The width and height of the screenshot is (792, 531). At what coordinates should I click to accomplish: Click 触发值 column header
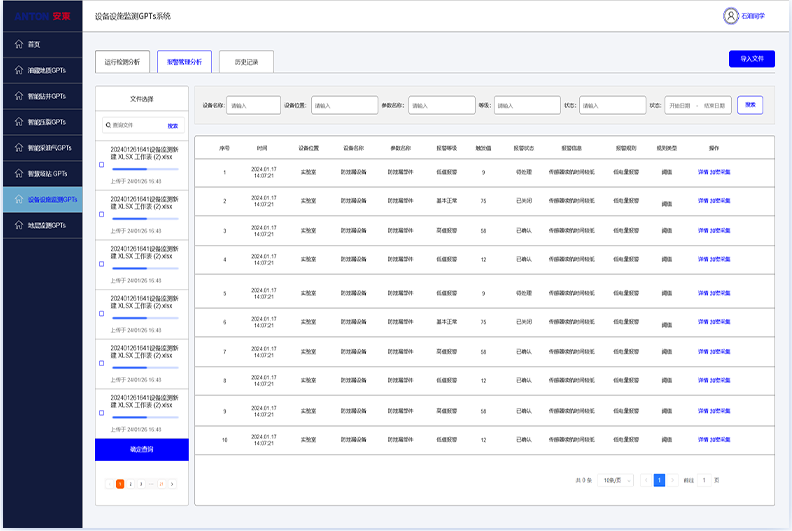[483, 148]
